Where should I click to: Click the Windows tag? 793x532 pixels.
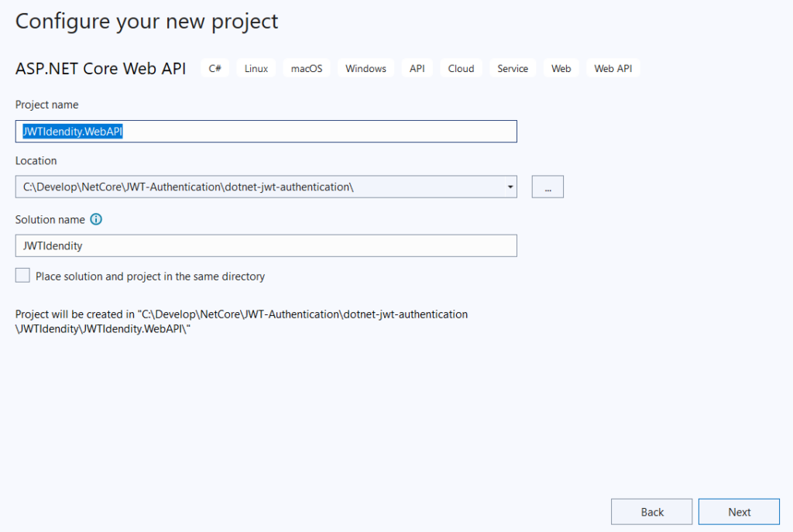[366, 68]
